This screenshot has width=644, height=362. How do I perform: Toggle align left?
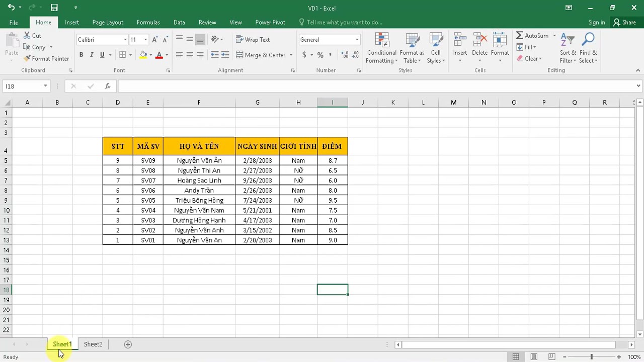point(179,55)
